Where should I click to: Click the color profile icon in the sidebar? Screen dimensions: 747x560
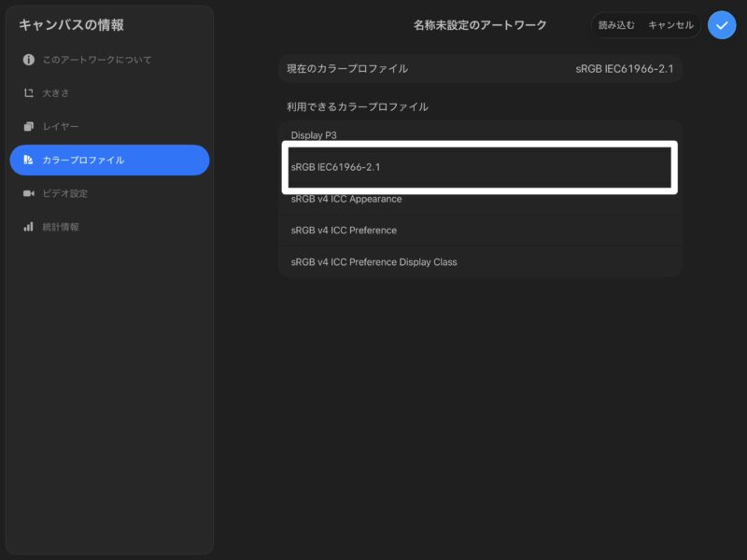pyautogui.click(x=28, y=160)
